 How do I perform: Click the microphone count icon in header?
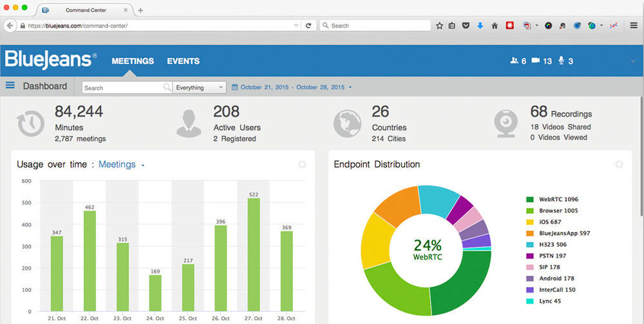click(562, 61)
